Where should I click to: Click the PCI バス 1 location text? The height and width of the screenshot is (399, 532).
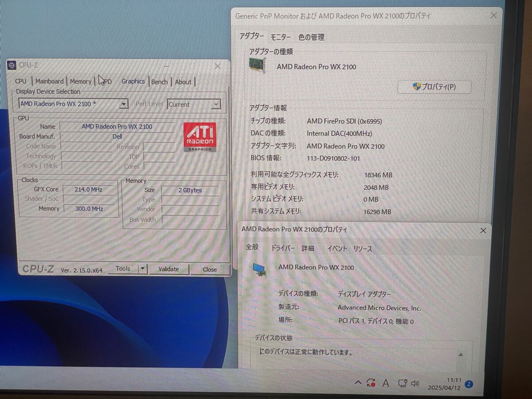(376, 321)
